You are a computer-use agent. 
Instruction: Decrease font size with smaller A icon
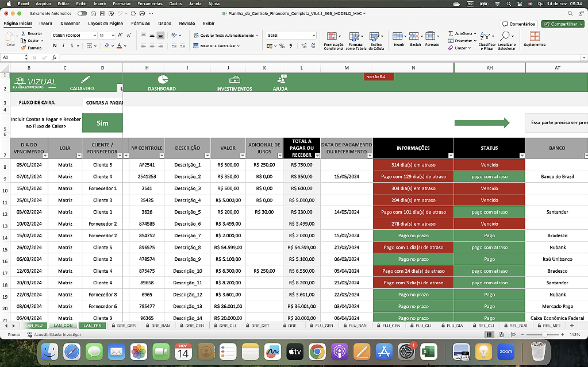pos(129,35)
